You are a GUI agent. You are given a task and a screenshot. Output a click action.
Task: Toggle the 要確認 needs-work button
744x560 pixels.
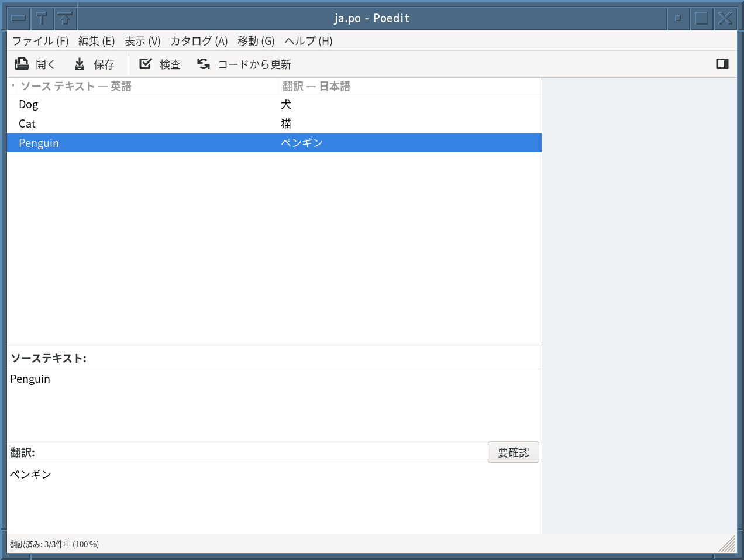pos(514,452)
